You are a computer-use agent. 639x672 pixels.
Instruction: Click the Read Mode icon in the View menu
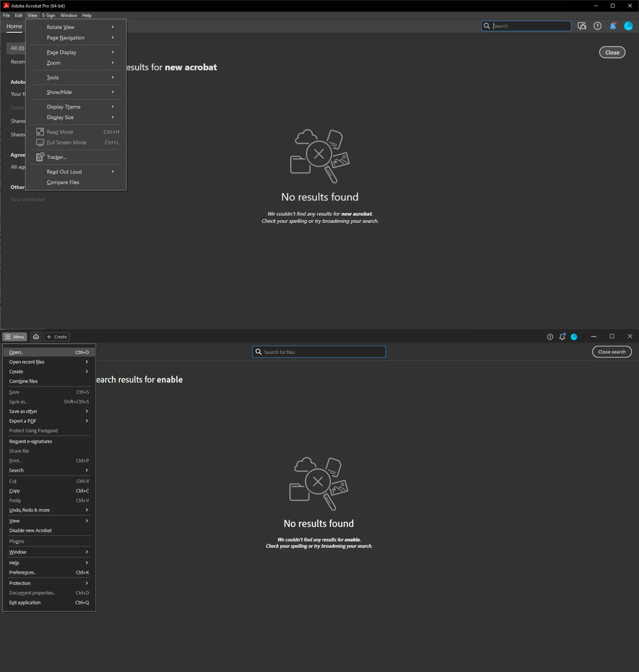[x=40, y=132]
